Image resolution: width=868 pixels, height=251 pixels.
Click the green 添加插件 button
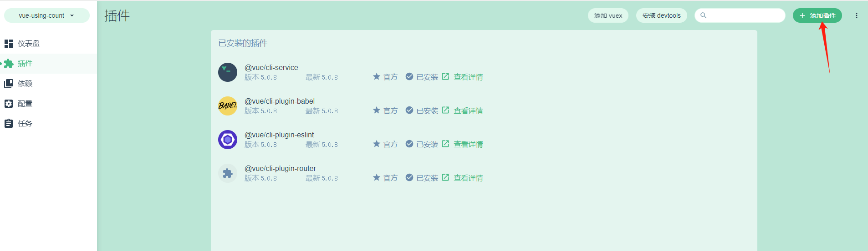pyautogui.click(x=817, y=15)
